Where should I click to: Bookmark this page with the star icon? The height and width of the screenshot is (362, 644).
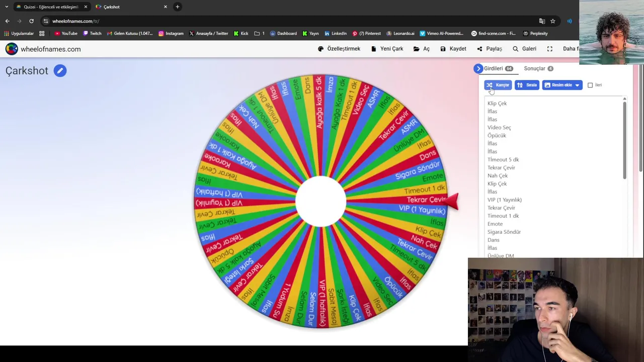[552, 21]
